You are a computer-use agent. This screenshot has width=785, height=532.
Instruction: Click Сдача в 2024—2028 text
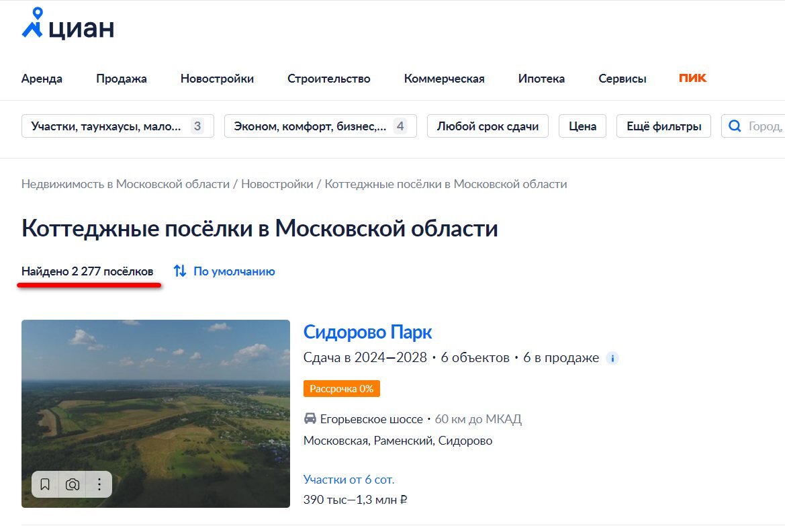click(365, 357)
